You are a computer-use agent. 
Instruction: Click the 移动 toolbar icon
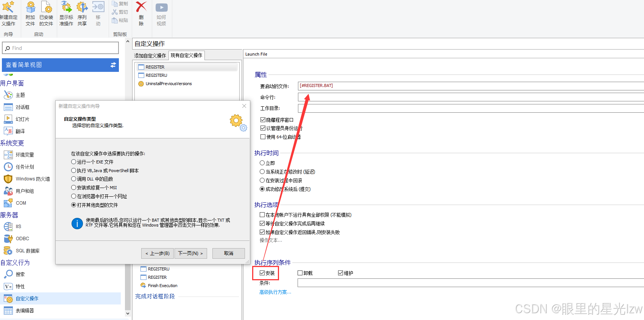pyautogui.click(x=98, y=7)
